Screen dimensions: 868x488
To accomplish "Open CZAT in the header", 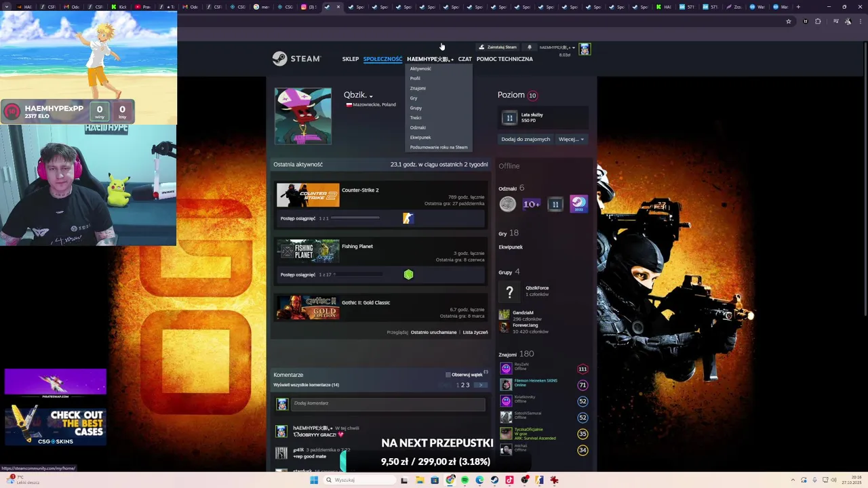I will coord(465,59).
